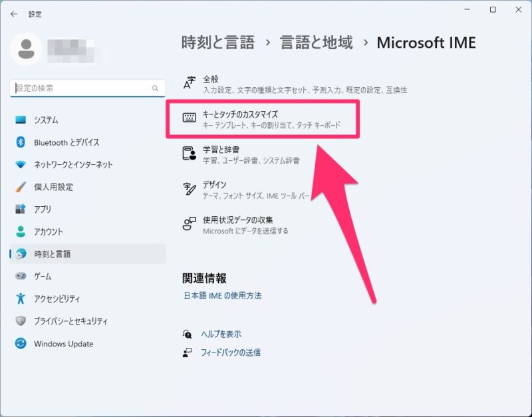Click the help icon beside ヘルプを表示

(187, 335)
